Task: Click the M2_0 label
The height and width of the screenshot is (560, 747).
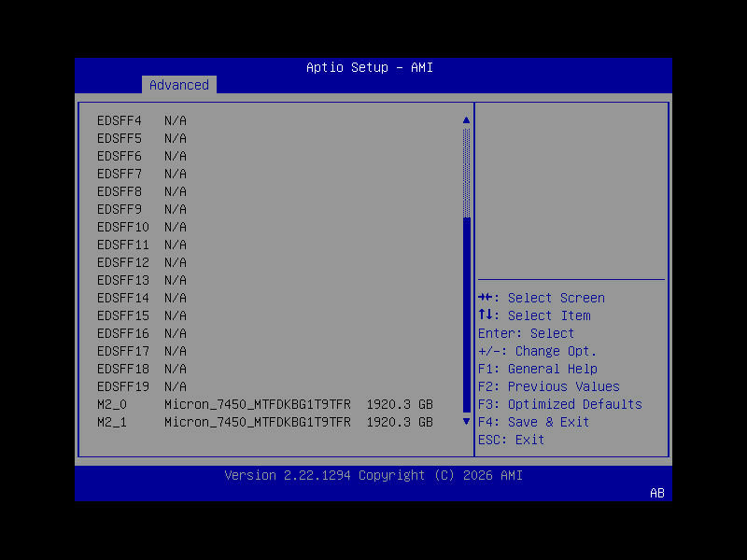Action: 112,405
